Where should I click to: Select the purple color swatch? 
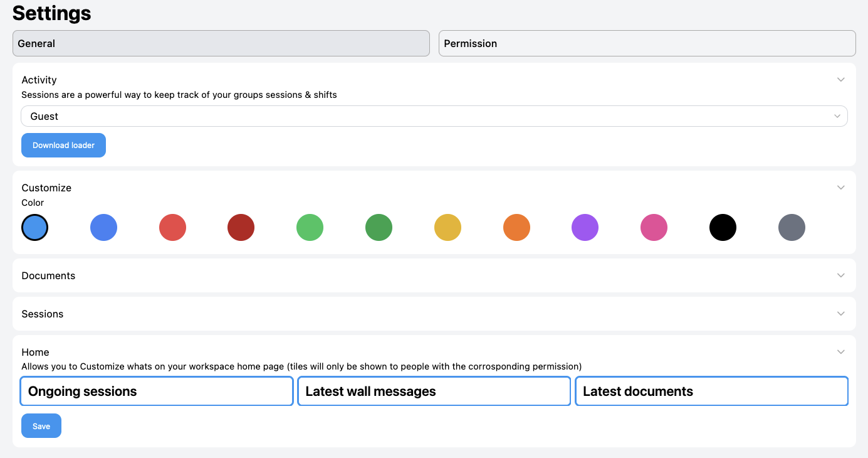(x=585, y=227)
